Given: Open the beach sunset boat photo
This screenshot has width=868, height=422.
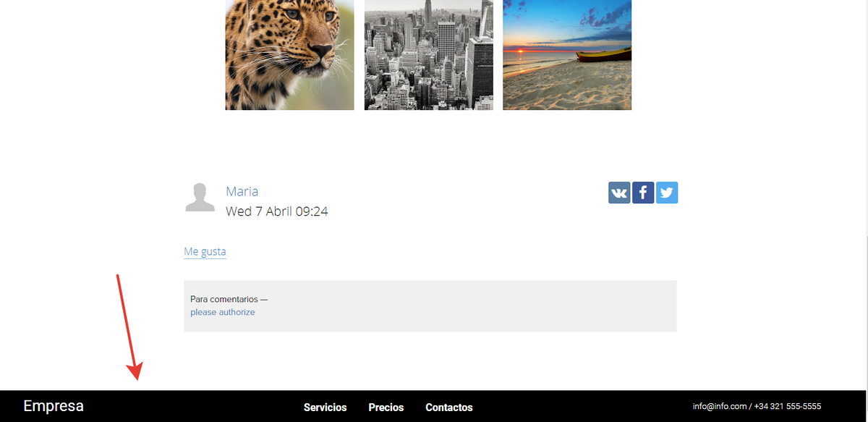Looking at the screenshot, I should tap(567, 55).
